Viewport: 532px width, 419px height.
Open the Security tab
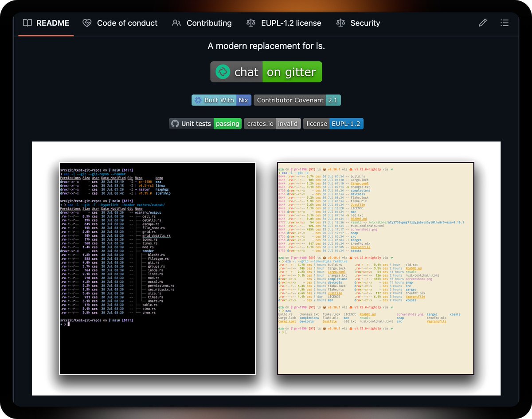coord(358,23)
